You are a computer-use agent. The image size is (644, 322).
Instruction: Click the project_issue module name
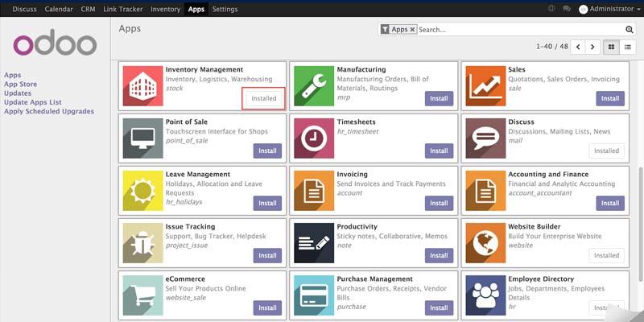(187, 246)
